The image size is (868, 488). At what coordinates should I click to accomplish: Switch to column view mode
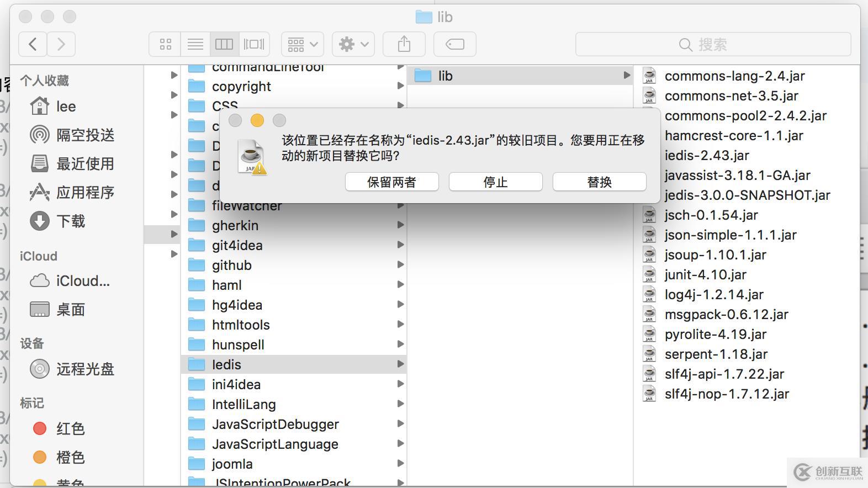224,44
